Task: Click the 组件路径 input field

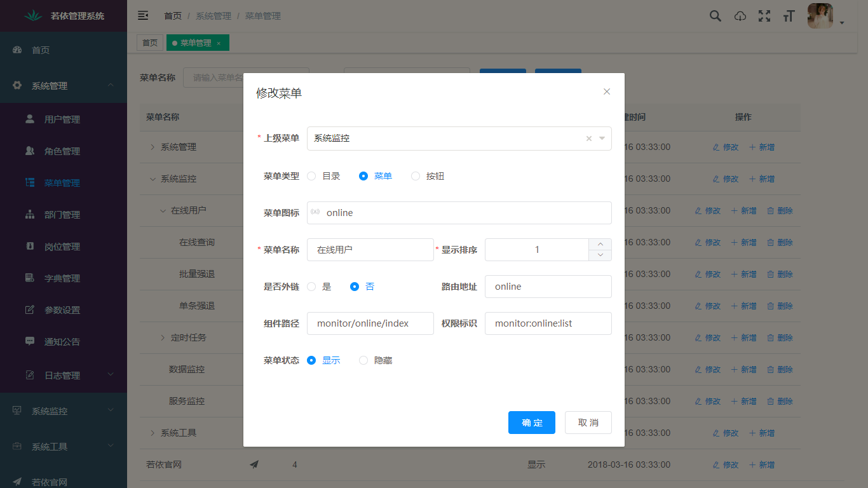Action: click(x=370, y=323)
